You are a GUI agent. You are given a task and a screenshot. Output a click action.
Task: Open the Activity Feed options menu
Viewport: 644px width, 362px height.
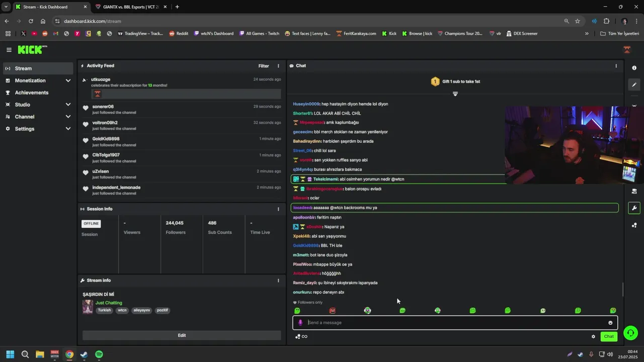point(278,66)
